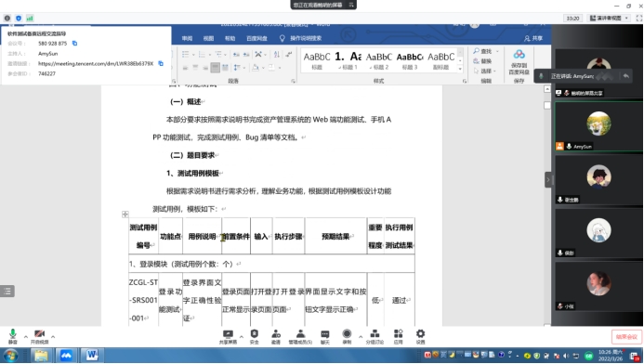Expand the 选择 dropdown in editing group
644x364 pixels.
point(485,71)
